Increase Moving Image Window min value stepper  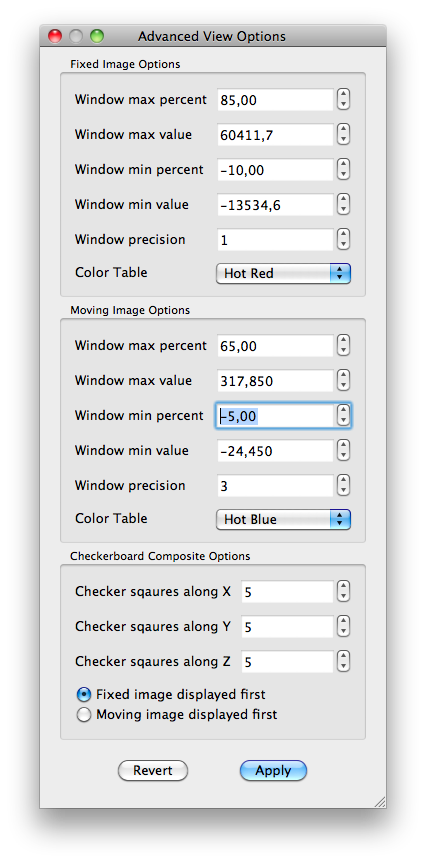[x=343, y=445]
